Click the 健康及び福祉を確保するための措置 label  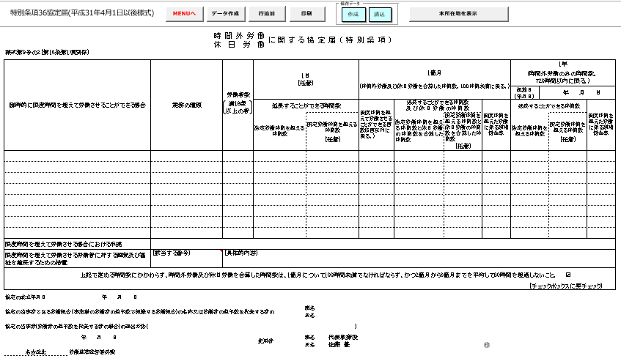pyautogui.click(x=77, y=259)
